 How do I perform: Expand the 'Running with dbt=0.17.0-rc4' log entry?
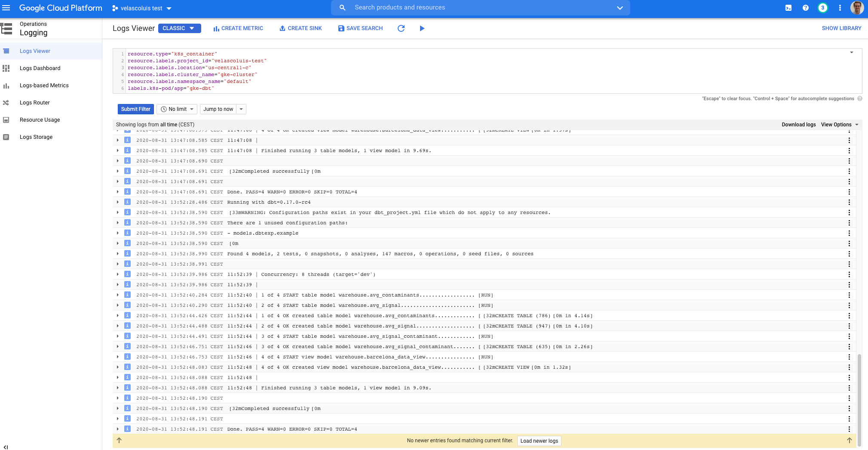[x=118, y=202]
